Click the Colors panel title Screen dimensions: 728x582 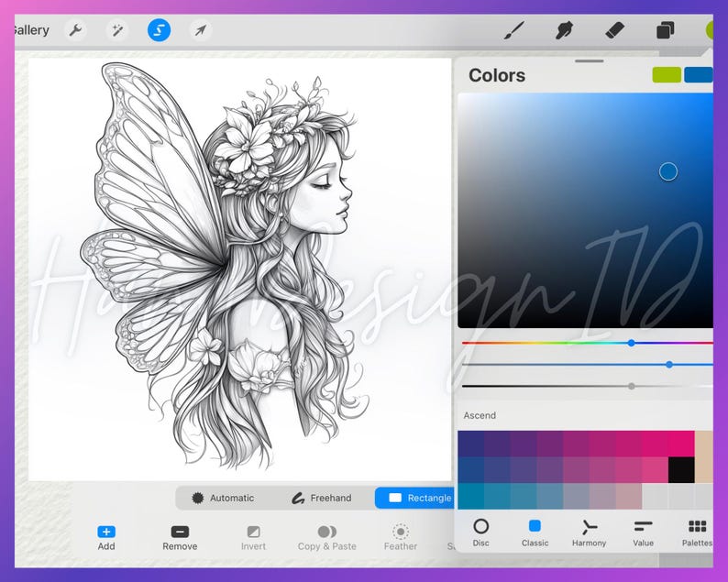[497, 75]
